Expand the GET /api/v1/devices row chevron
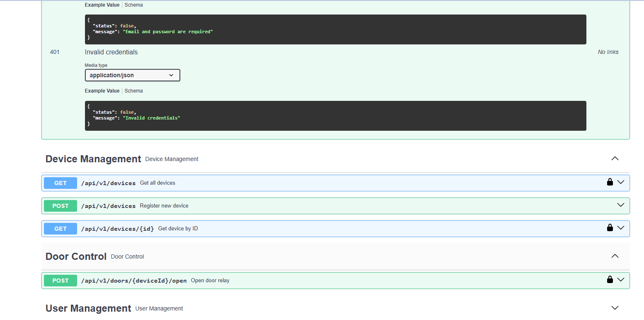 (620, 182)
